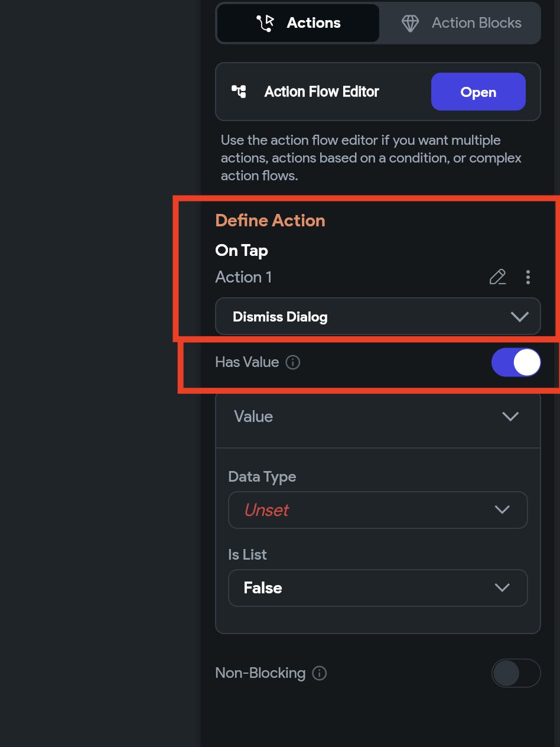560x747 pixels.
Task: Open the Is List dropdown set to False
Action: (377, 588)
